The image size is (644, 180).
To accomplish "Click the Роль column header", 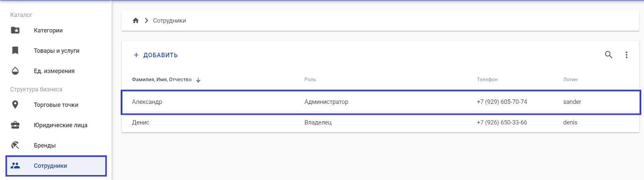I will click(x=310, y=80).
